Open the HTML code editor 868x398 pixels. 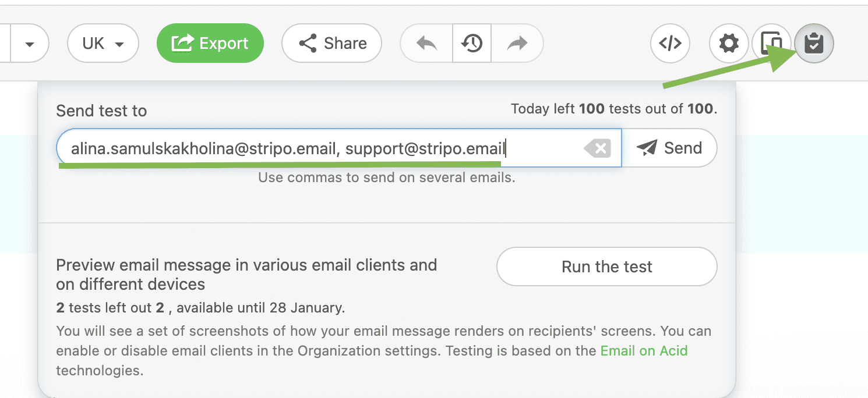coord(670,43)
